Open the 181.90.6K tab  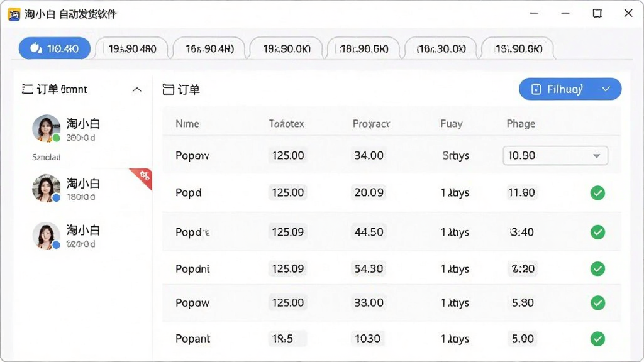tap(364, 49)
